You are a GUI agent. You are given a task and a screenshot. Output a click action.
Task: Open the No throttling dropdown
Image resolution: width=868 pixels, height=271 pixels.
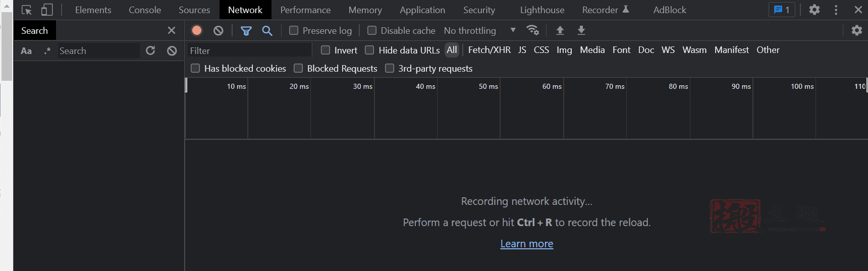tap(480, 30)
